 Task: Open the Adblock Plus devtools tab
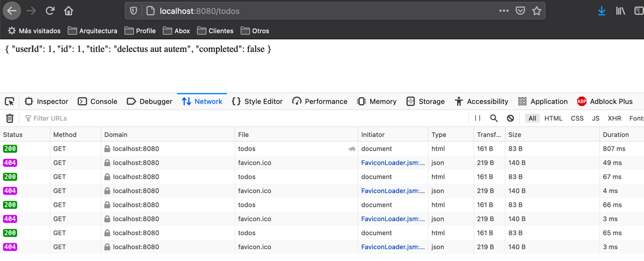605,101
